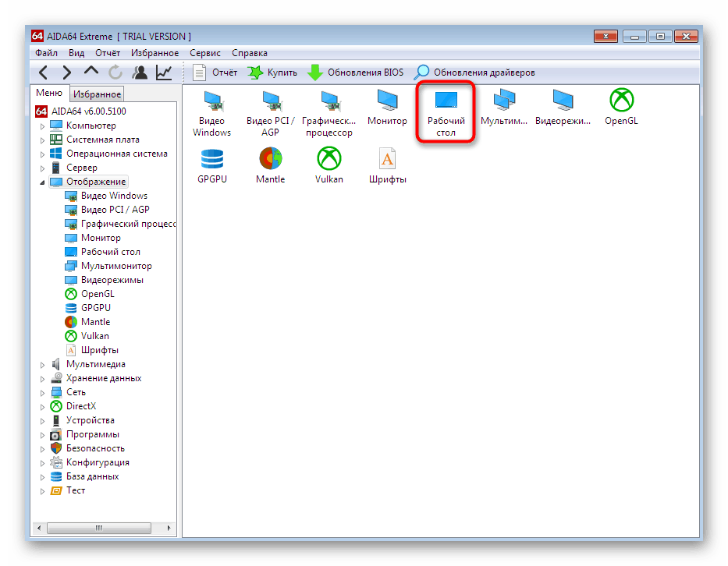
Task: Select Монитор in the tree
Action: [93, 238]
